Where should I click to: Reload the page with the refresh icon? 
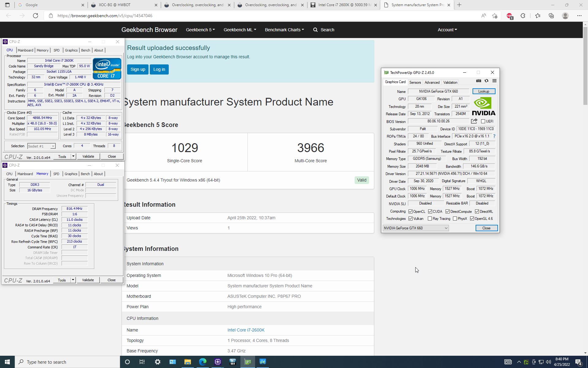click(x=36, y=16)
